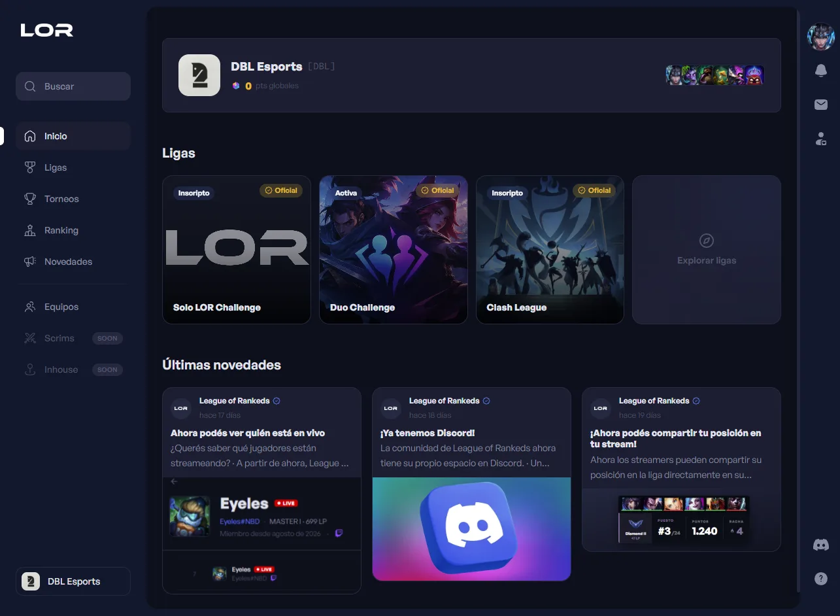Click the Scrims swords icon
The width and height of the screenshot is (840, 616).
point(30,338)
